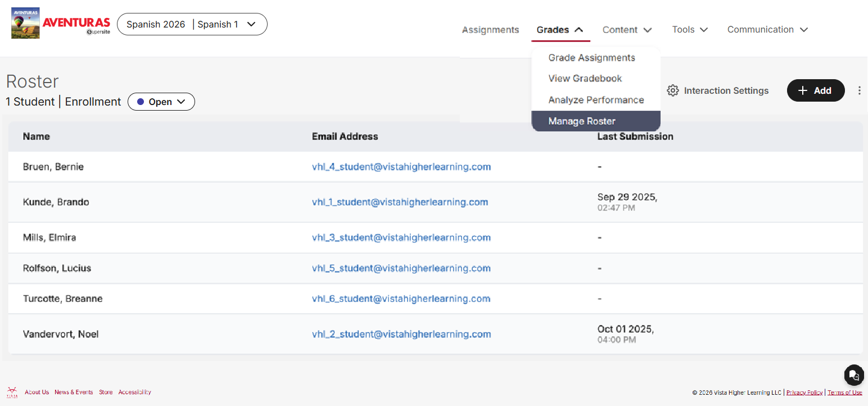Click the Aventuras book cover thumbnail
The width and height of the screenshot is (868, 406).
coord(26,23)
